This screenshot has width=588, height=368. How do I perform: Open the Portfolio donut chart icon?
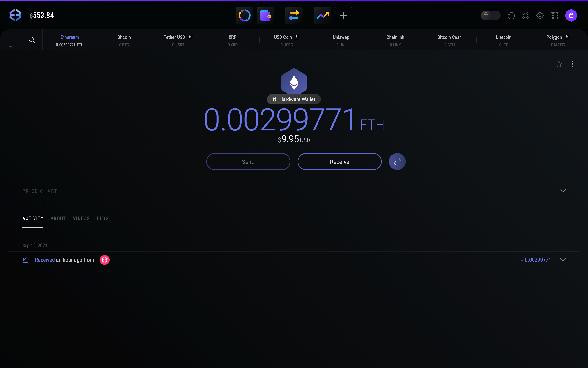[x=244, y=15]
